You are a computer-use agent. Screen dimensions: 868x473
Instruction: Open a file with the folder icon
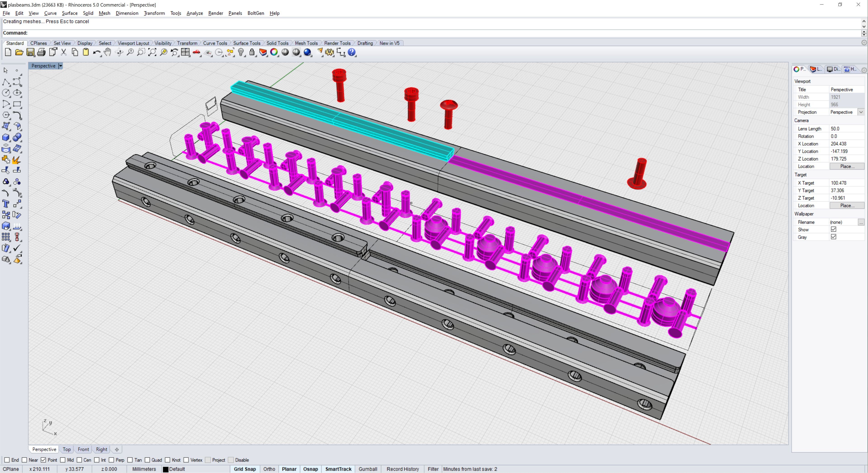[x=19, y=52]
